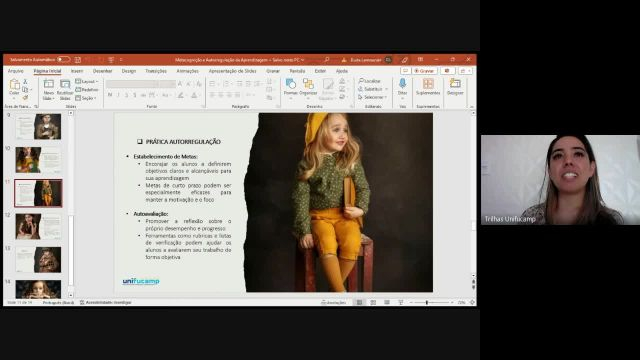Image resolution: width=640 pixels, height=360 pixels.
Task: Open the Selecionar dropdown
Action: click(x=373, y=97)
